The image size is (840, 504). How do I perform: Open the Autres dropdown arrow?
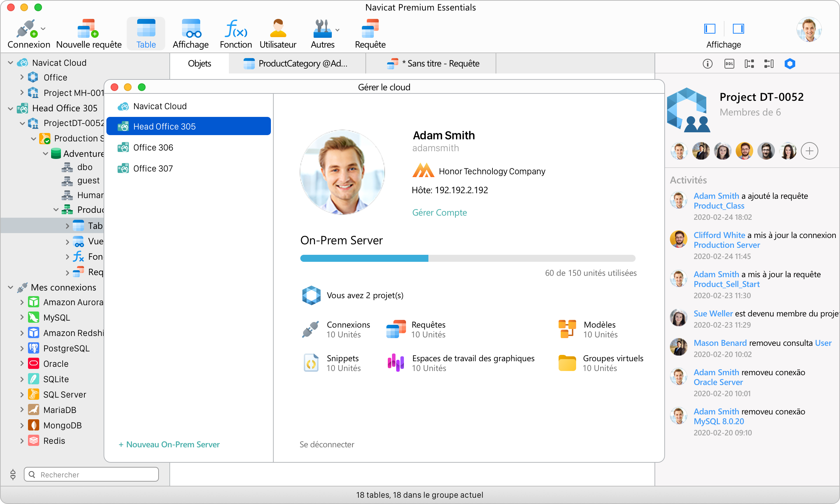(337, 30)
